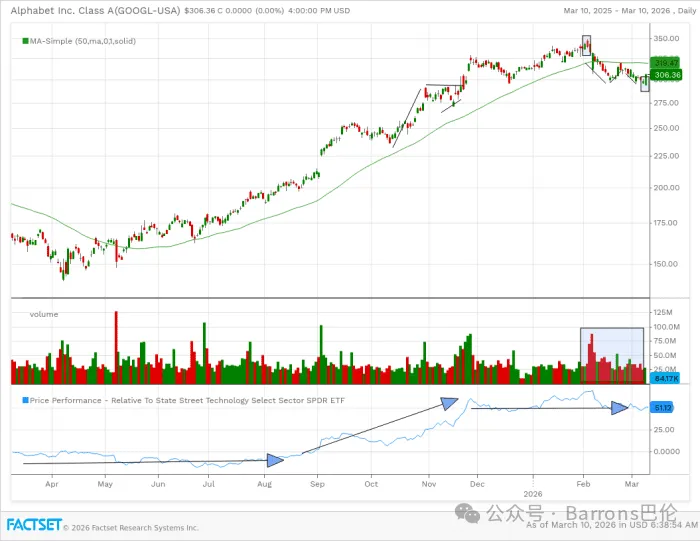Click the 200.00 price axis label
Screen dimensions: 700x541
coord(667,187)
